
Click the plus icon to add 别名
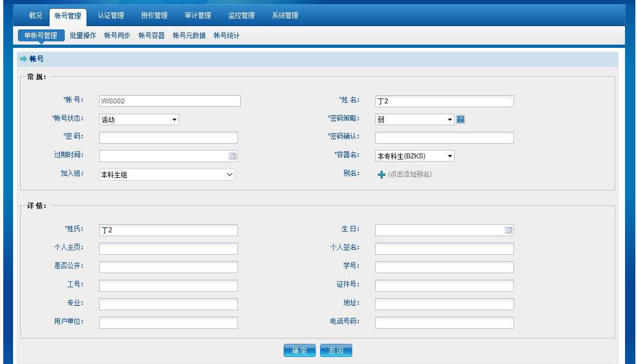382,175
